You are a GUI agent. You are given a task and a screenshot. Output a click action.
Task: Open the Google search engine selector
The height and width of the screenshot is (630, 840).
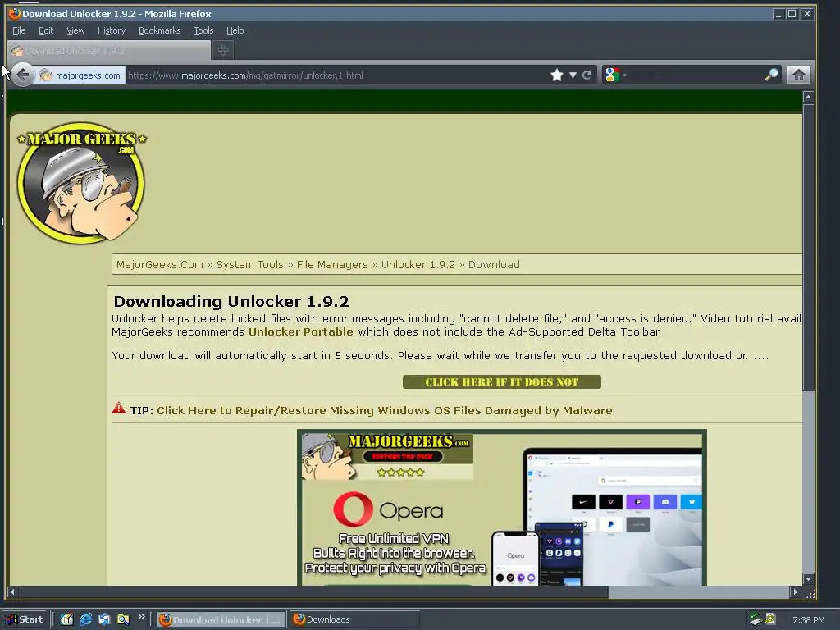pos(614,75)
